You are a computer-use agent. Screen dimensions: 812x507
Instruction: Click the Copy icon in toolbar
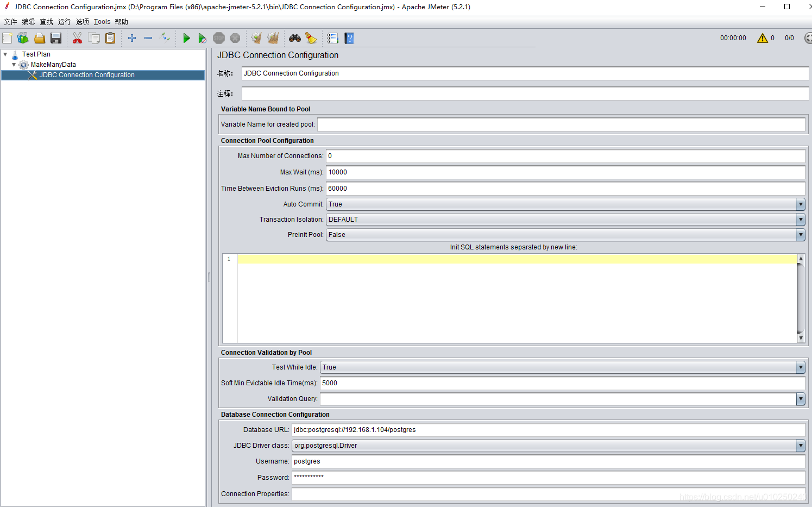(94, 38)
